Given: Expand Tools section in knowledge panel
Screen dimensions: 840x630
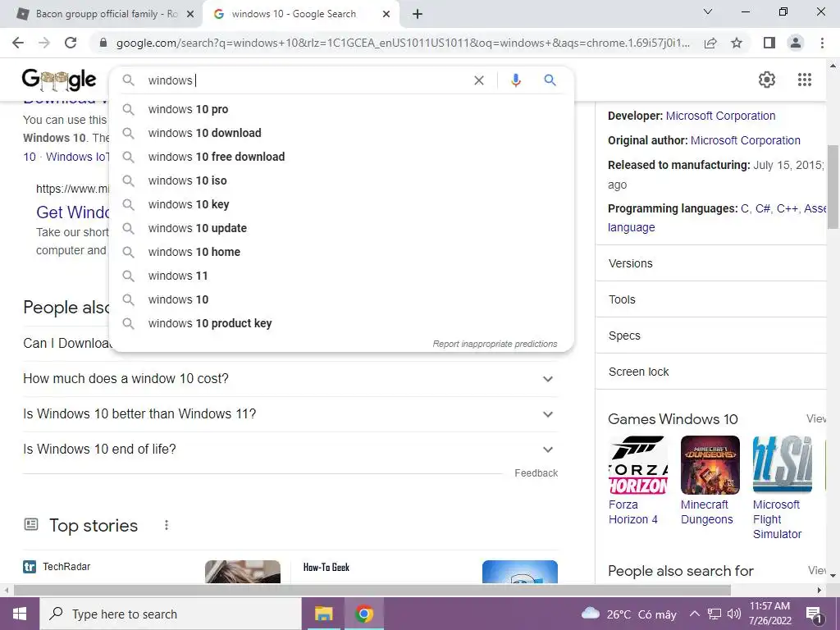Looking at the screenshot, I should (711, 299).
